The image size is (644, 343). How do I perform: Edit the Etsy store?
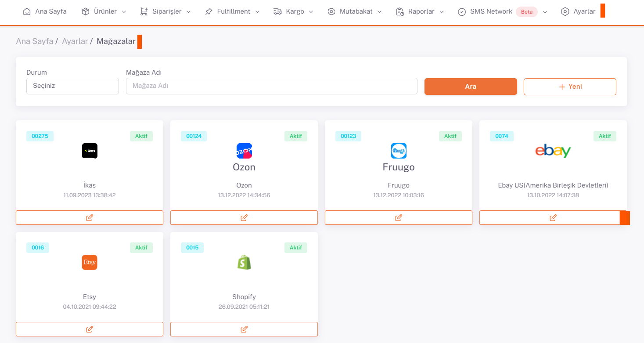click(x=90, y=329)
